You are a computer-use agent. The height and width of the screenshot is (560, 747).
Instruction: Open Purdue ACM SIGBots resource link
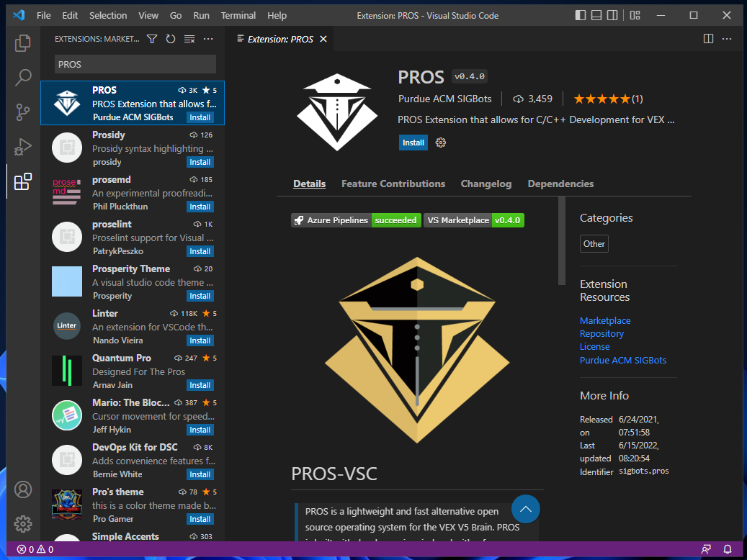623,360
